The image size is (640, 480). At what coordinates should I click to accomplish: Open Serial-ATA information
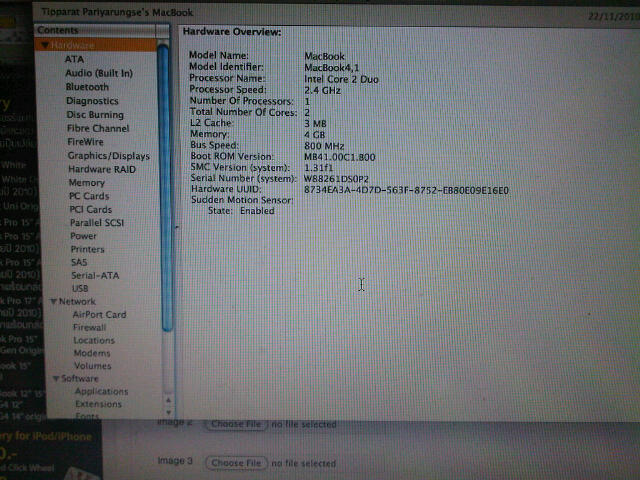(x=95, y=276)
